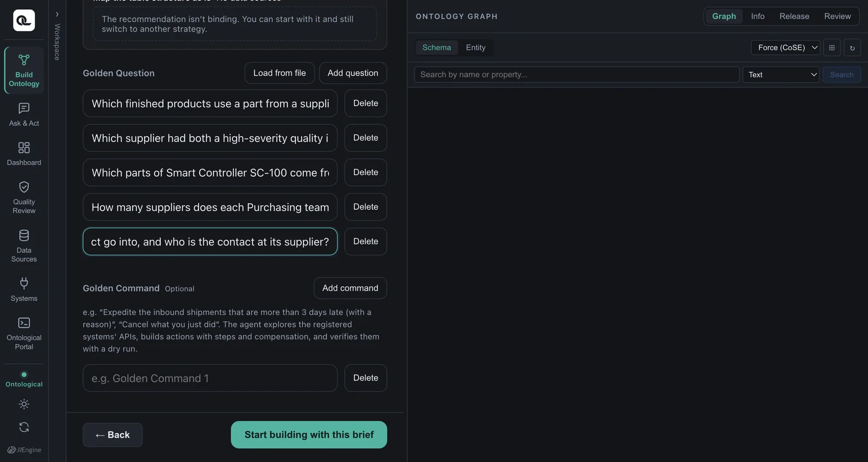Viewport: 868px width, 462px height.
Task: Switch to the Review tab
Action: (x=838, y=16)
